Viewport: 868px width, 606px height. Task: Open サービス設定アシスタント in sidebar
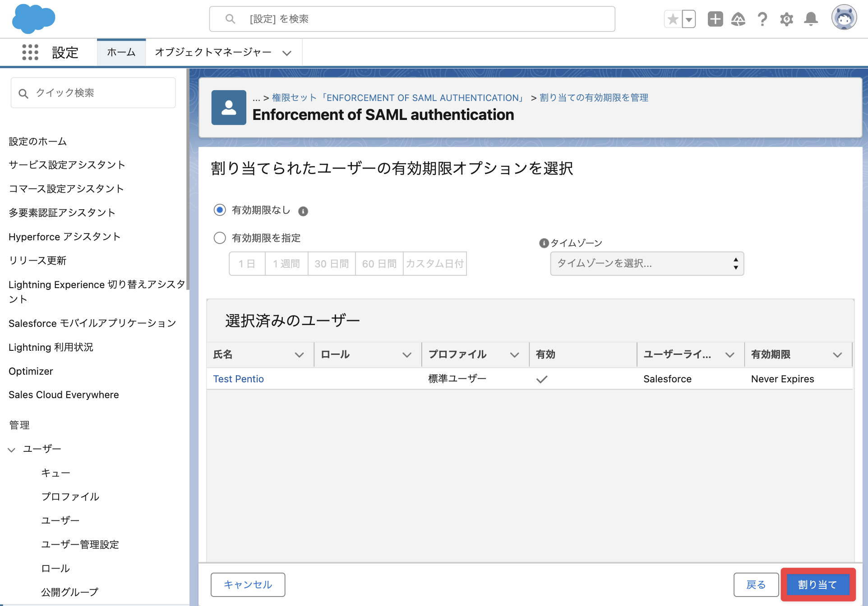pyautogui.click(x=67, y=165)
